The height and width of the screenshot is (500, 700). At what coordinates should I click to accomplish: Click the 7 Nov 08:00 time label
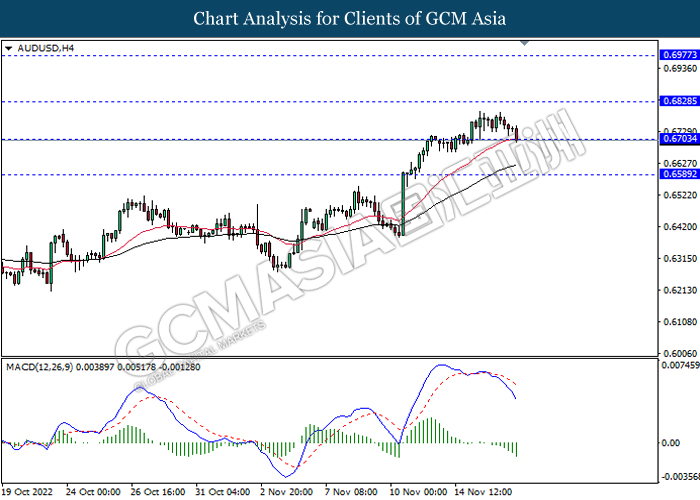352,492
